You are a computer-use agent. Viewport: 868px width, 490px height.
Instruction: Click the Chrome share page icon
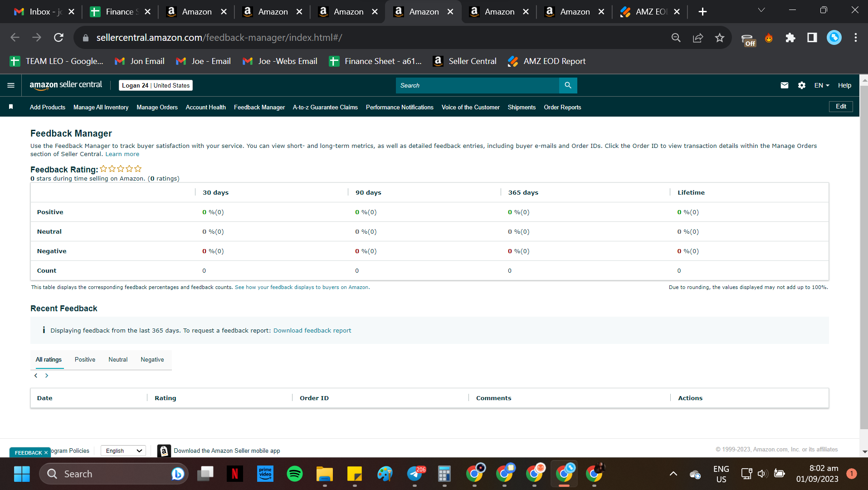[x=698, y=38]
